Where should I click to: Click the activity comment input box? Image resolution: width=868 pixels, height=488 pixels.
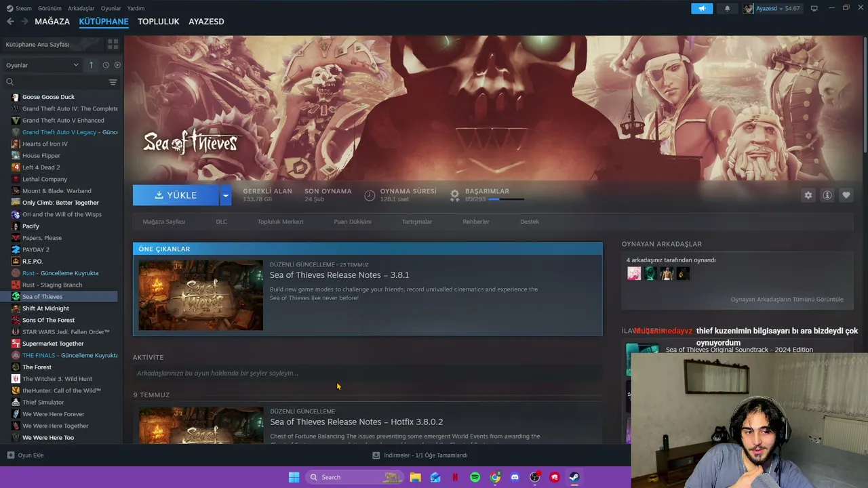pos(368,373)
